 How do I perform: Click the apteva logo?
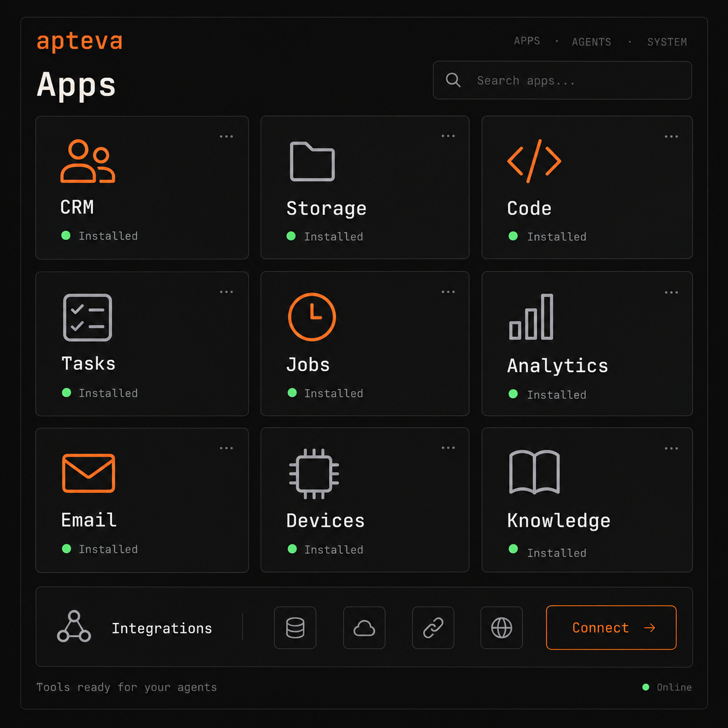coord(80,42)
